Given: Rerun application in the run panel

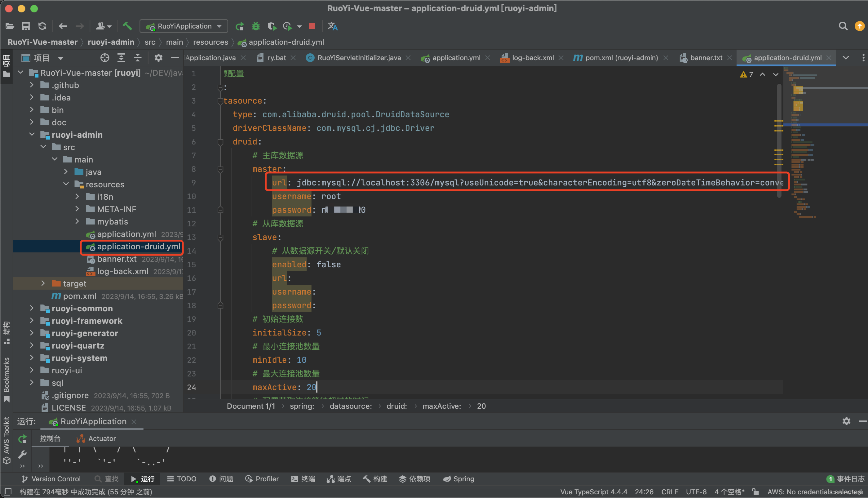Looking at the screenshot, I should point(22,438).
